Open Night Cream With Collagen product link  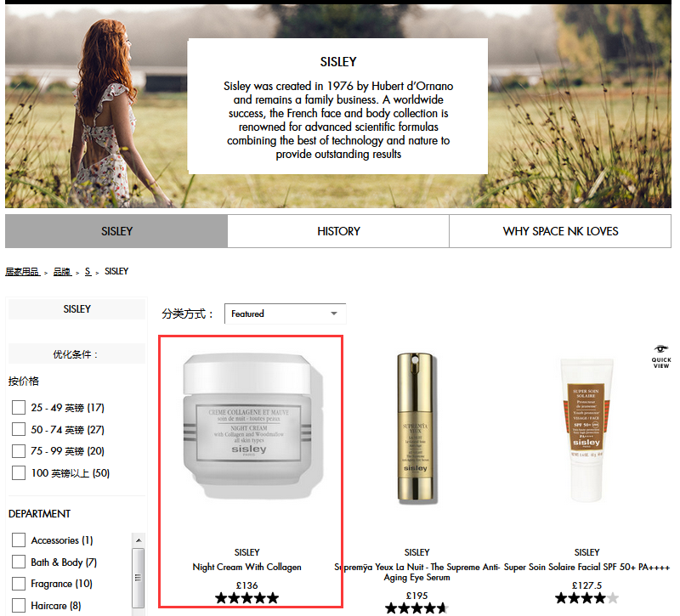pos(246,567)
